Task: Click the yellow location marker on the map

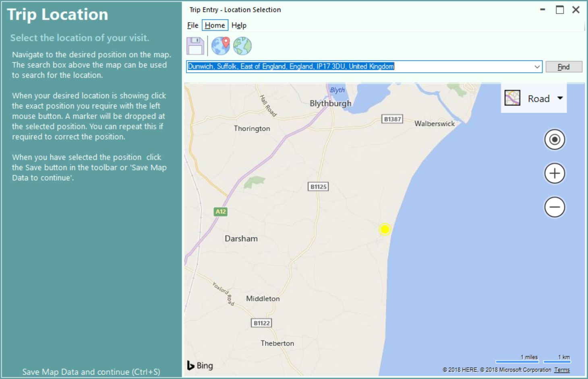Action: [x=385, y=229]
